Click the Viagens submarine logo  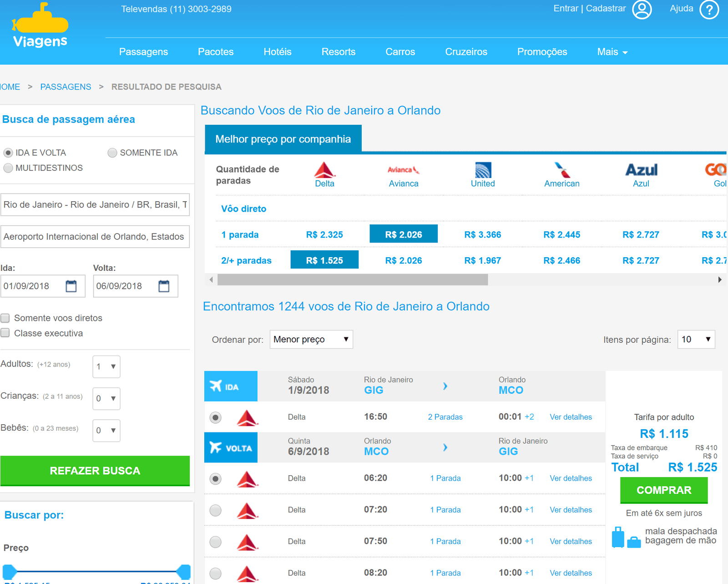pos(40,26)
